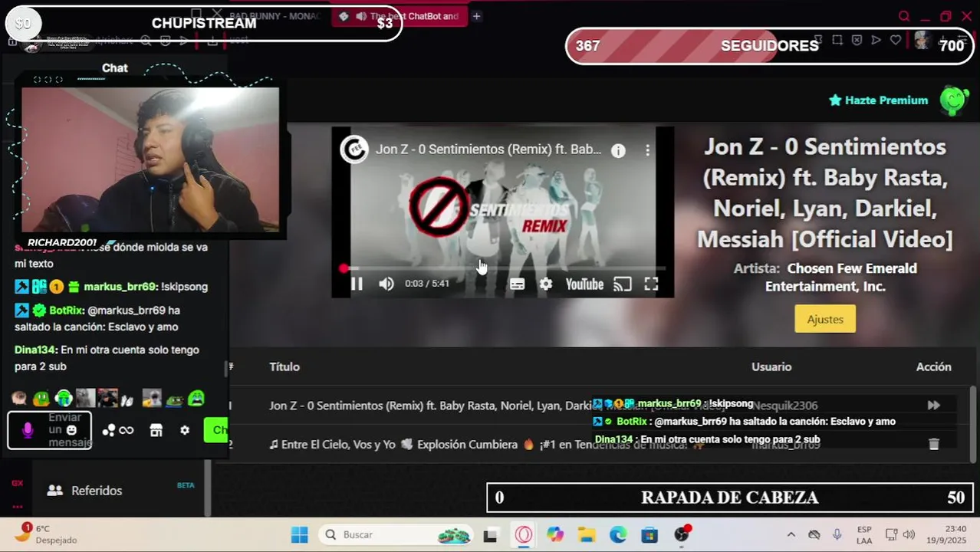Click the Chat panel heading
This screenshot has width=980, height=552.
115,68
